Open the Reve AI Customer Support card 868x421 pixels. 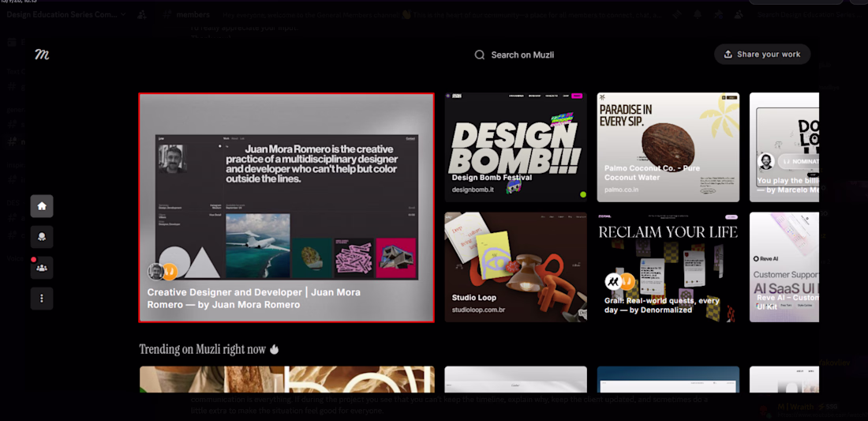(x=784, y=267)
